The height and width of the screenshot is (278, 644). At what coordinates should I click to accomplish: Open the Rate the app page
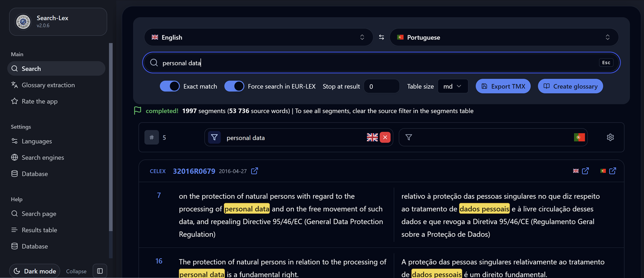39,101
